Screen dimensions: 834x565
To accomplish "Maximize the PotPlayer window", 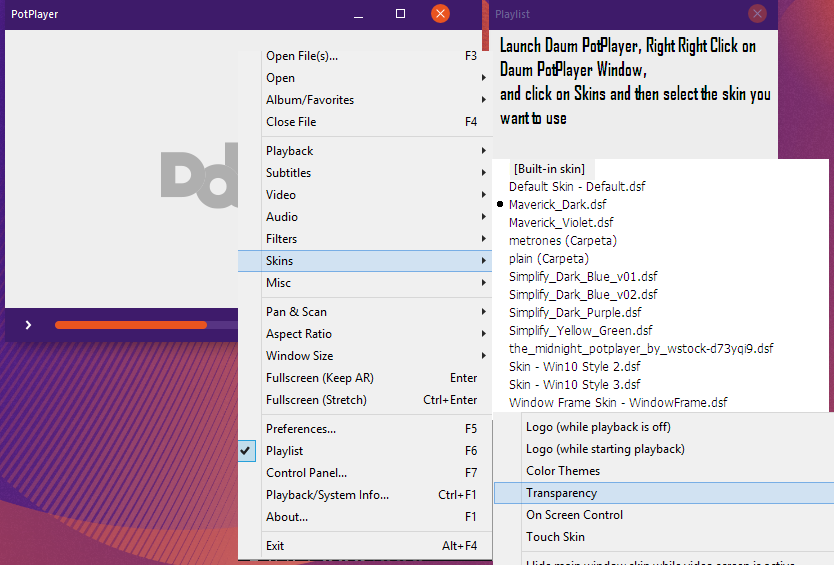I will 400,14.
